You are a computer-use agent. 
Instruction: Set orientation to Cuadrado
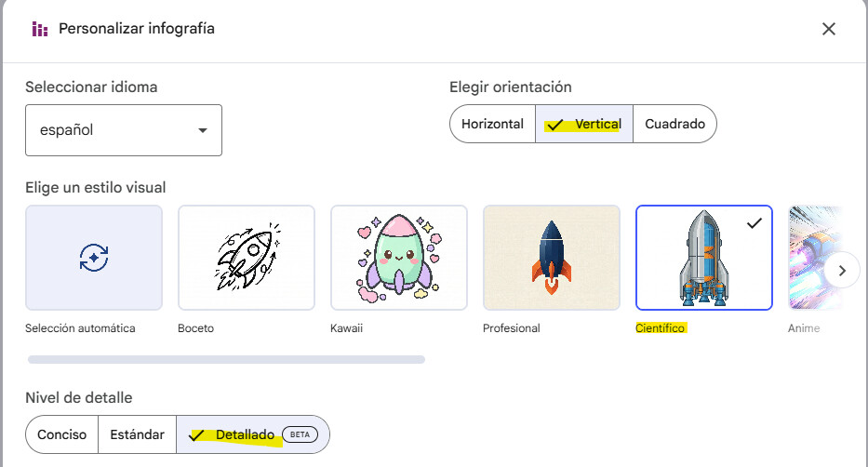[674, 124]
